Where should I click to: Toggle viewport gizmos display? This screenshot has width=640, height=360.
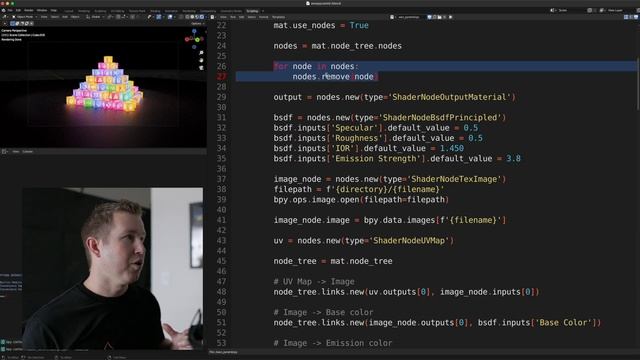(158, 17)
